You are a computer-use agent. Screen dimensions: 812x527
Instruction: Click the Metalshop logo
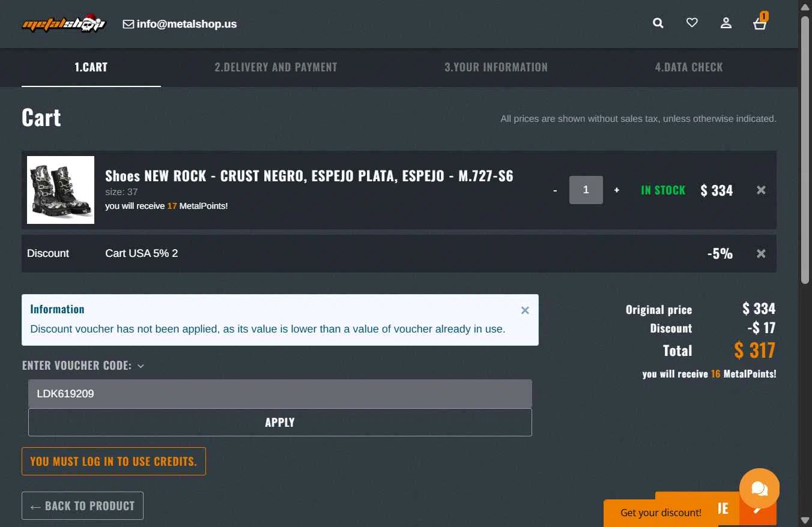coord(64,23)
